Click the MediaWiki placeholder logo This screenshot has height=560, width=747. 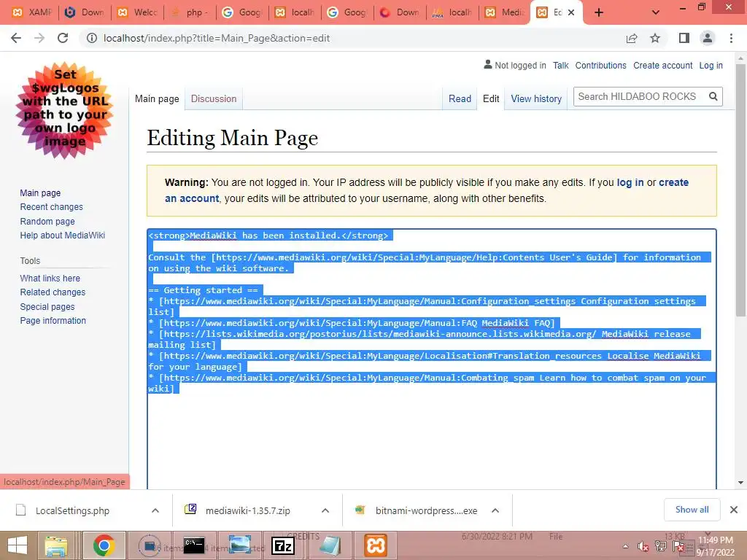click(65, 110)
